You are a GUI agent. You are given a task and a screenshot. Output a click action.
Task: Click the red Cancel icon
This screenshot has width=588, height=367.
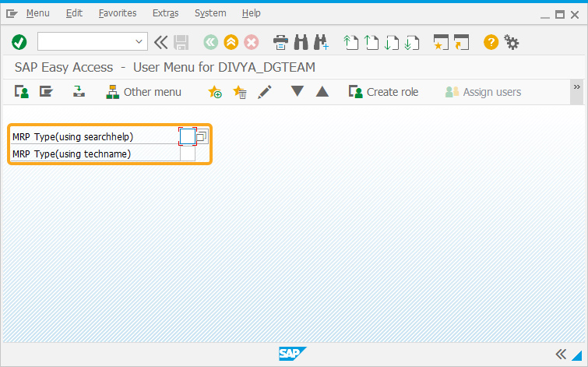[x=252, y=42]
